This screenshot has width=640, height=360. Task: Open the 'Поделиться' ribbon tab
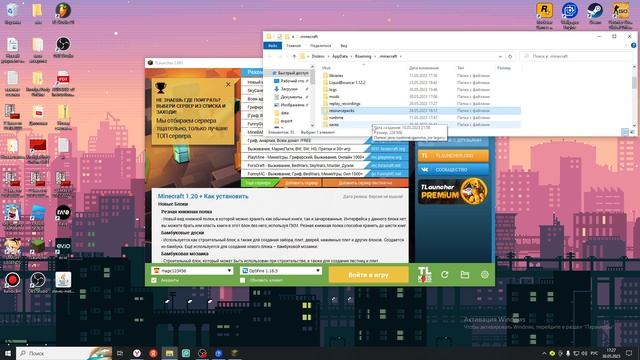coord(320,46)
